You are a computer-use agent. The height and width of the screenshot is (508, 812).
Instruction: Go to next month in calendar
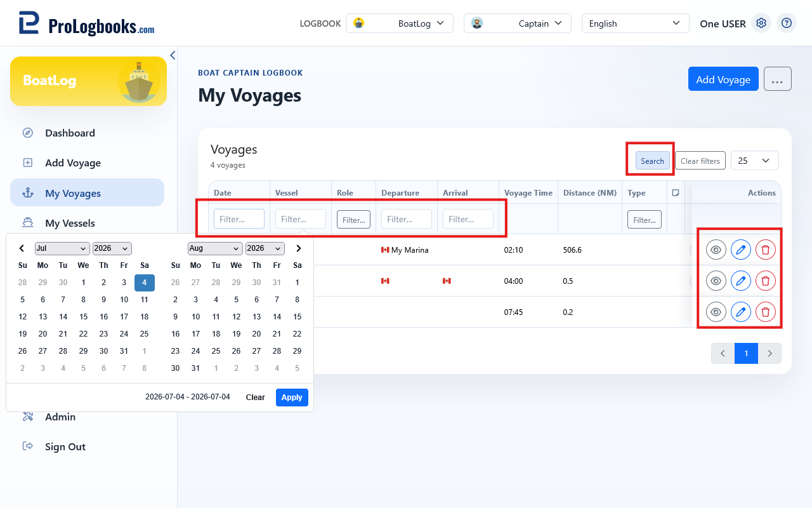click(x=299, y=248)
